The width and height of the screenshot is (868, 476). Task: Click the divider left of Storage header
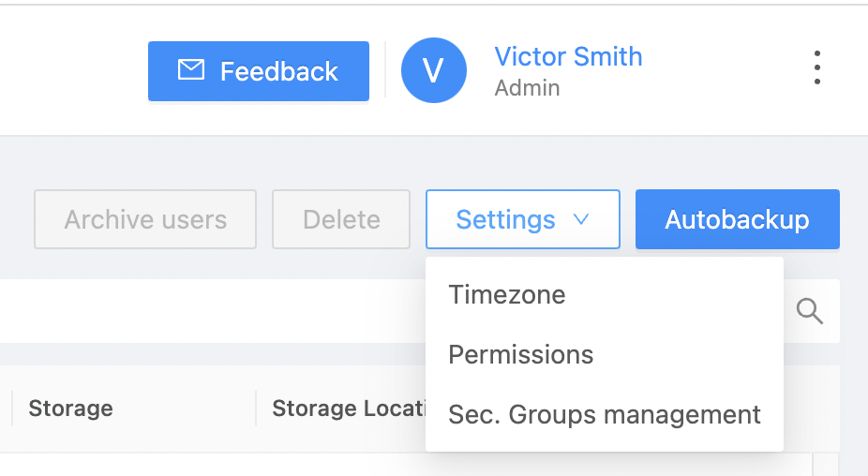point(11,409)
